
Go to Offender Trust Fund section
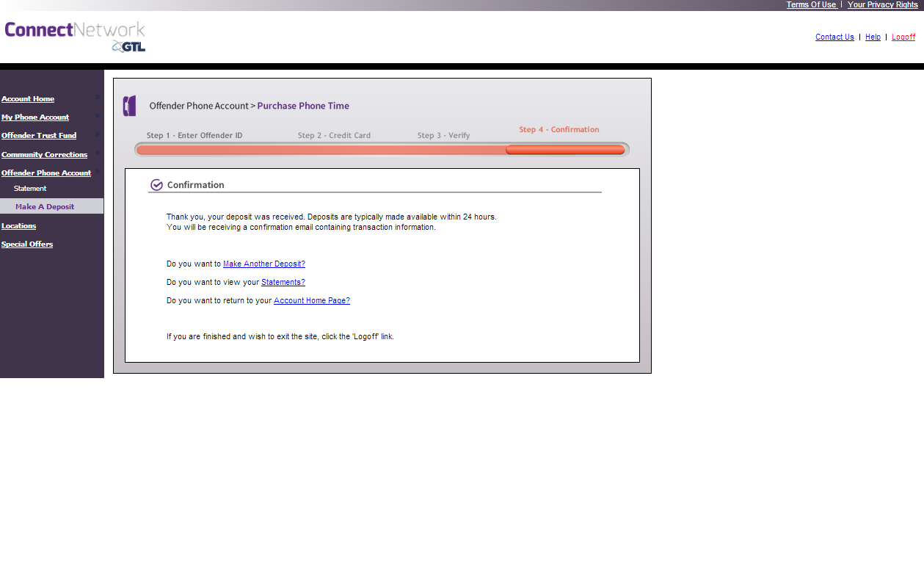click(39, 136)
